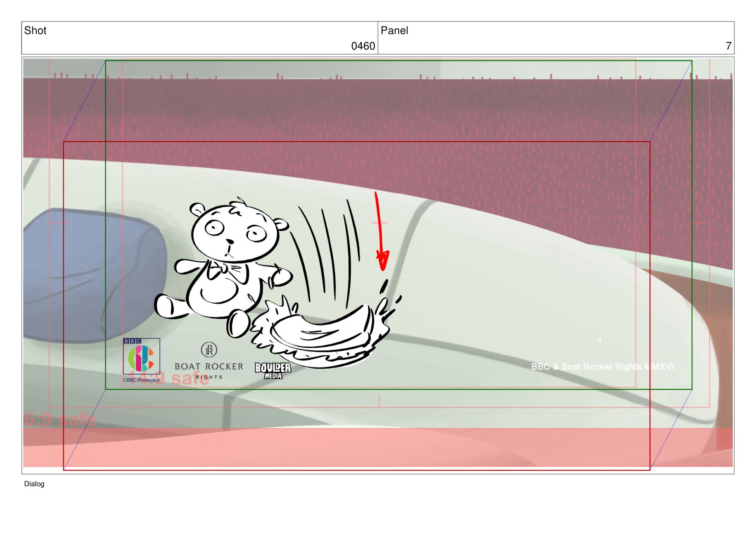Click the shot number '0460'
The image size is (756, 534).
pyautogui.click(x=363, y=46)
